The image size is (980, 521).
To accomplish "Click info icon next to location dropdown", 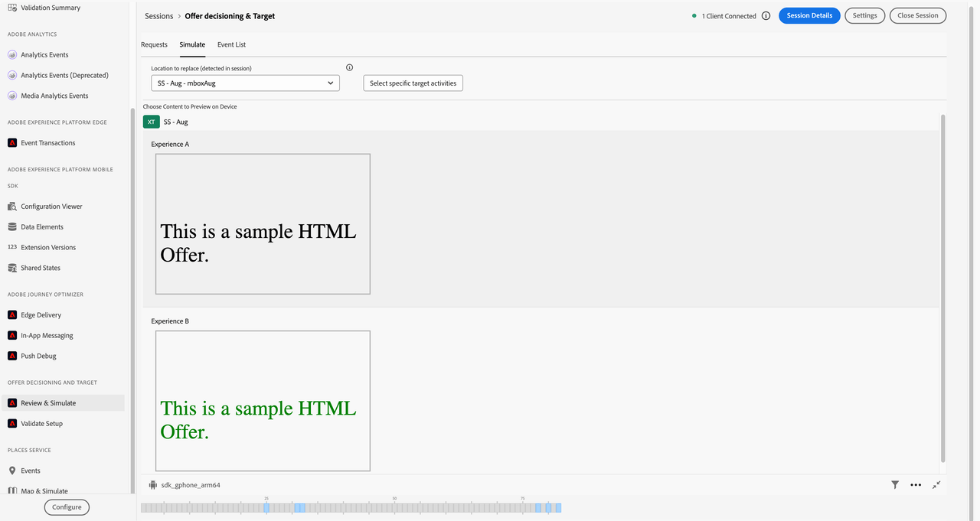I will point(350,67).
